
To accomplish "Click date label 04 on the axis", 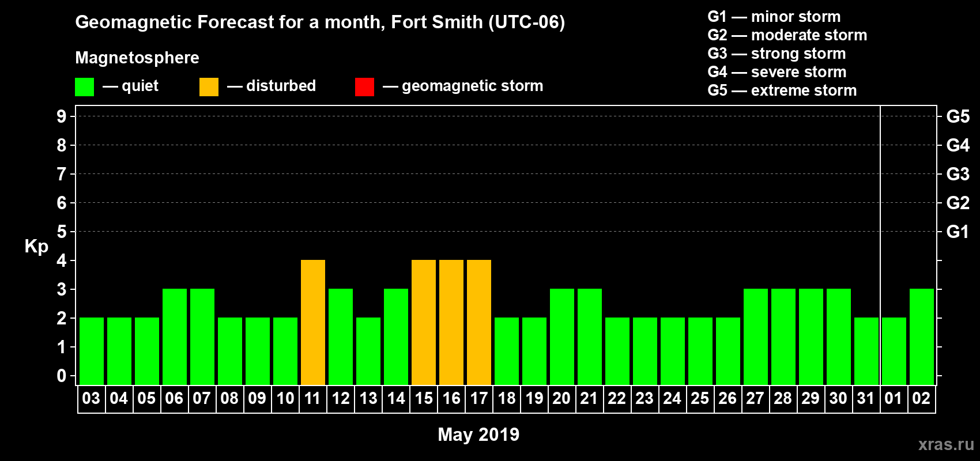I will [x=119, y=398].
